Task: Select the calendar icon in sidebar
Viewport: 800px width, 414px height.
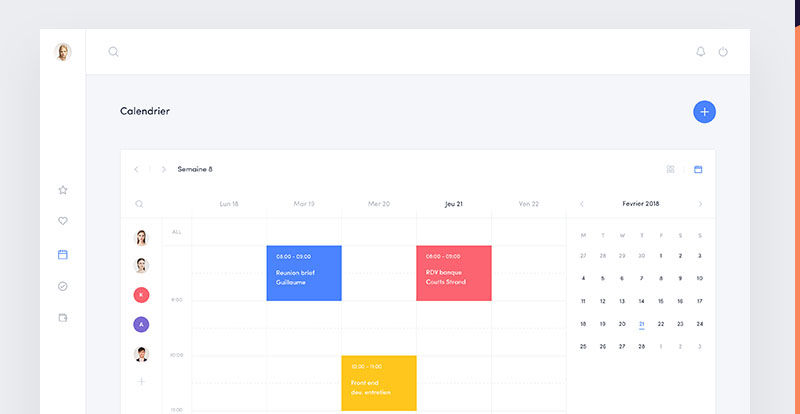Action: 63,254
